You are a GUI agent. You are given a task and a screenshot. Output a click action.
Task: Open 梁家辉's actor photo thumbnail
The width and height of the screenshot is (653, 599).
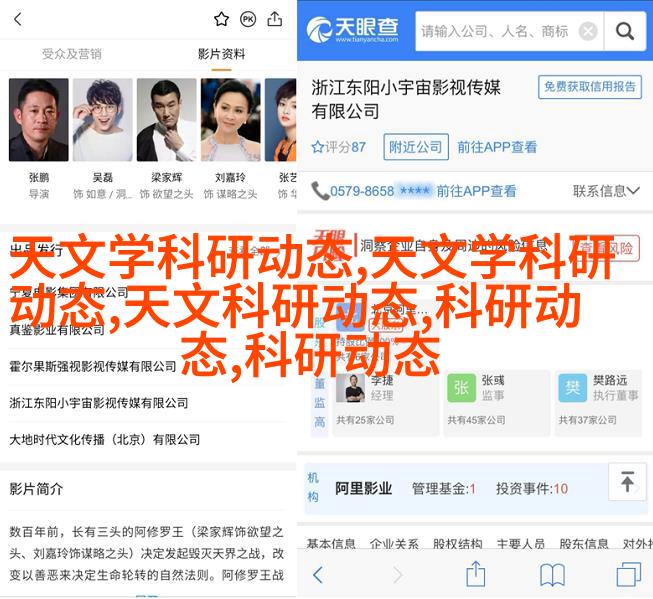(x=167, y=120)
